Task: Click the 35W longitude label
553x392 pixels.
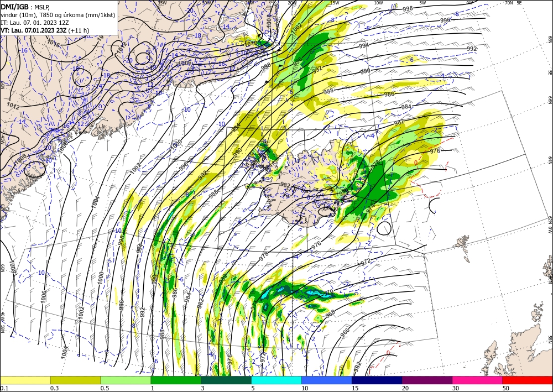Action: (x=162, y=2)
